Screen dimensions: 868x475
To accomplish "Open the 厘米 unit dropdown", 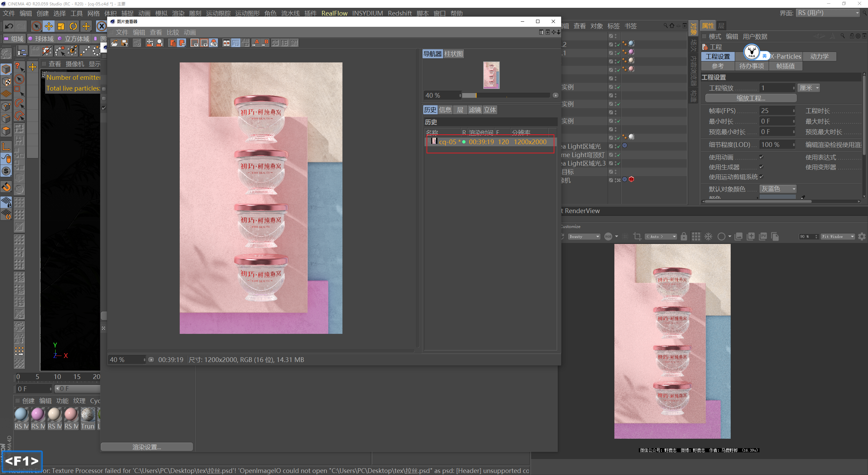I will coord(809,88).
